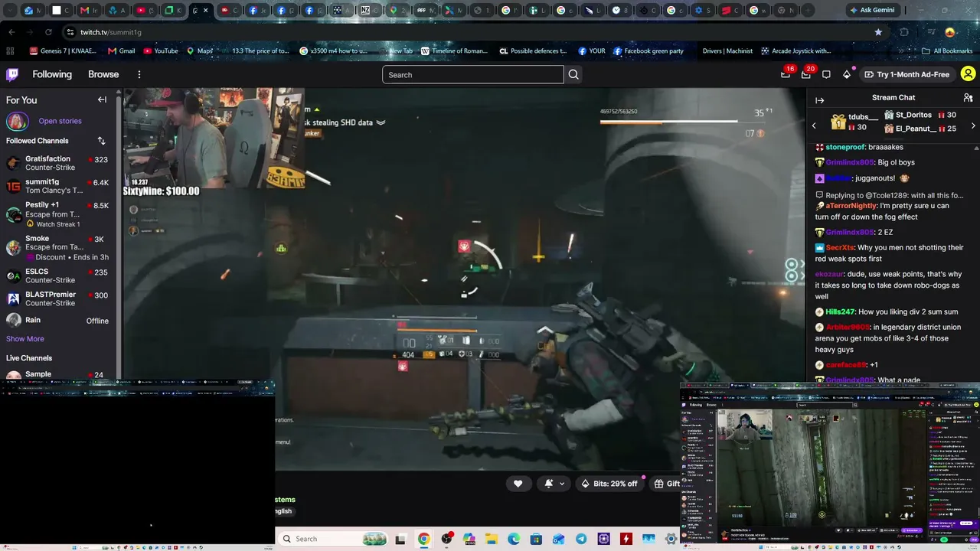Open BLASTPremier channel in sidebar

pyautogui.click(x=57, y=299)
